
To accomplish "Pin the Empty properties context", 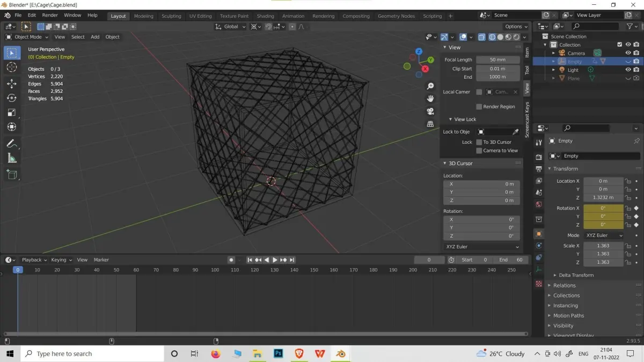I will tap(636, 141).
